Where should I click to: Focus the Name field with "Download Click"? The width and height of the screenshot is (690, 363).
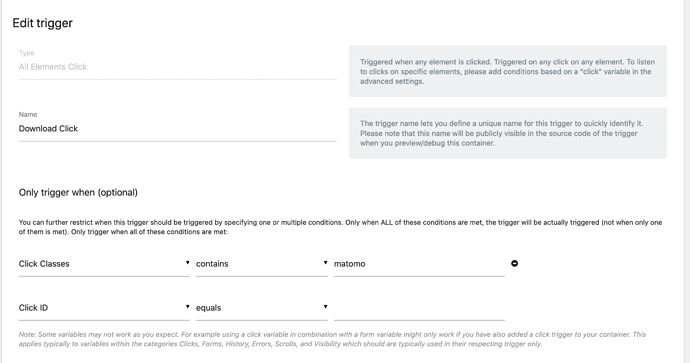click(x=177, y=129)
